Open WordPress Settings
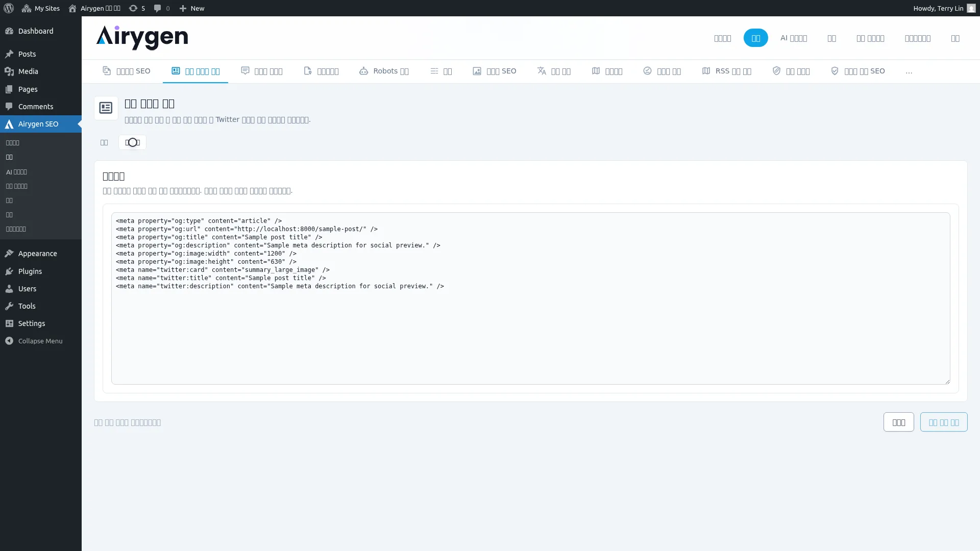 (x=41, y=323)
